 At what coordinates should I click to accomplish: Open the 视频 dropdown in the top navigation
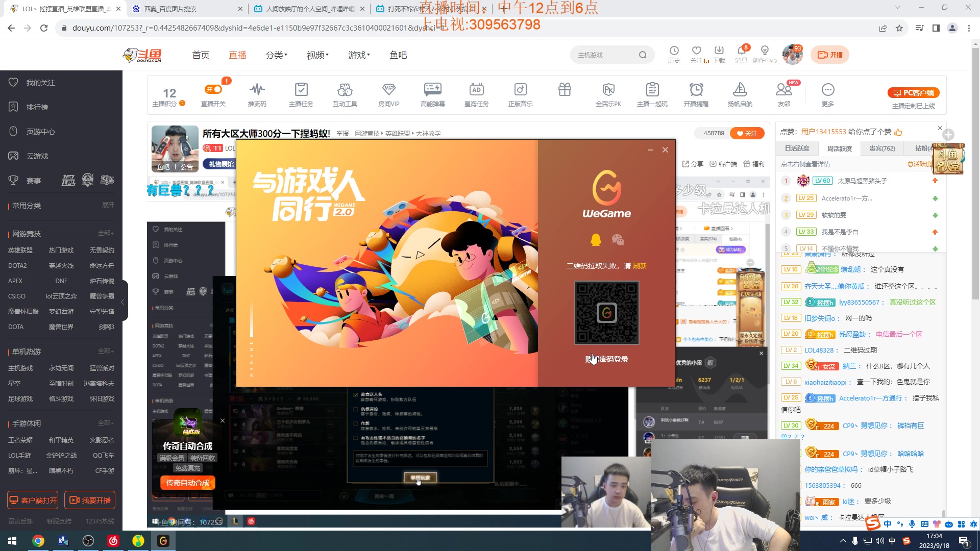[x=316, y=55]
